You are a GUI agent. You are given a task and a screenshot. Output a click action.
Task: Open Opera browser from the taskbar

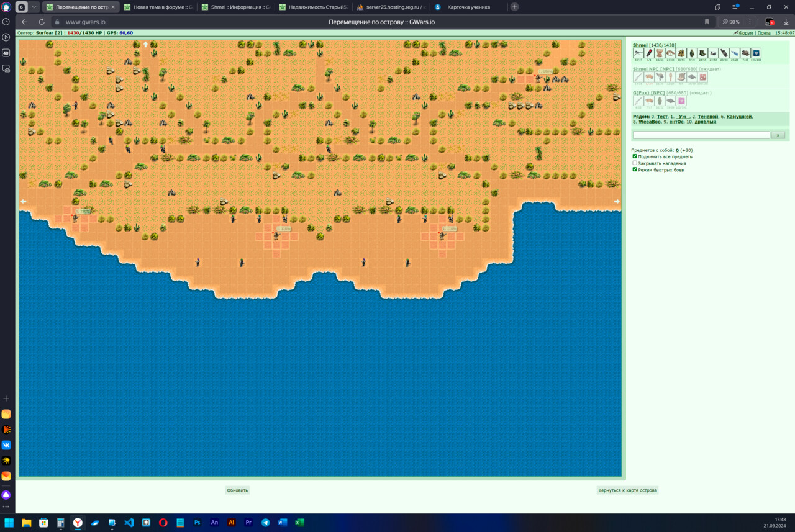tap(163, 523)
